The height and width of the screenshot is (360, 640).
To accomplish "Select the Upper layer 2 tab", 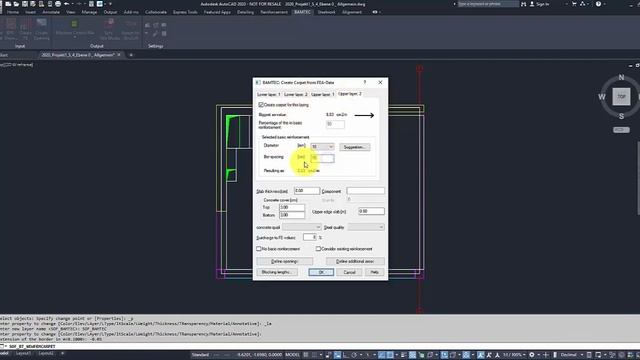I will [350, 94].
